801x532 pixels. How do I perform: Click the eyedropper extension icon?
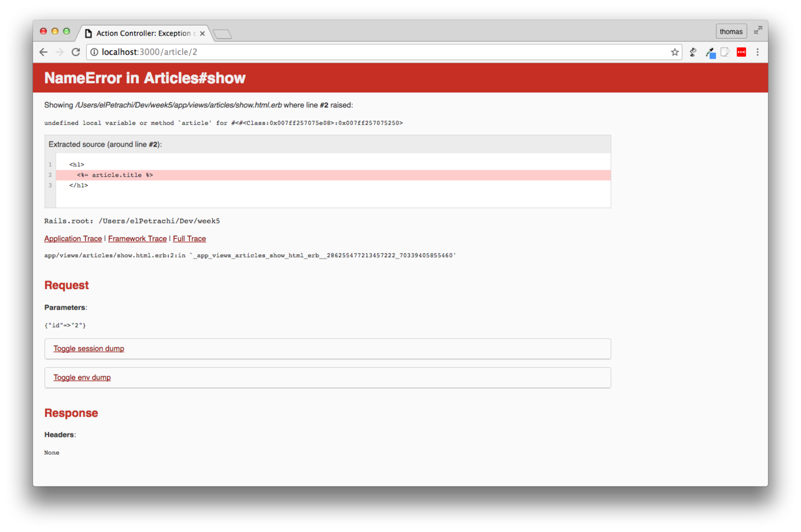coord(711,53)
